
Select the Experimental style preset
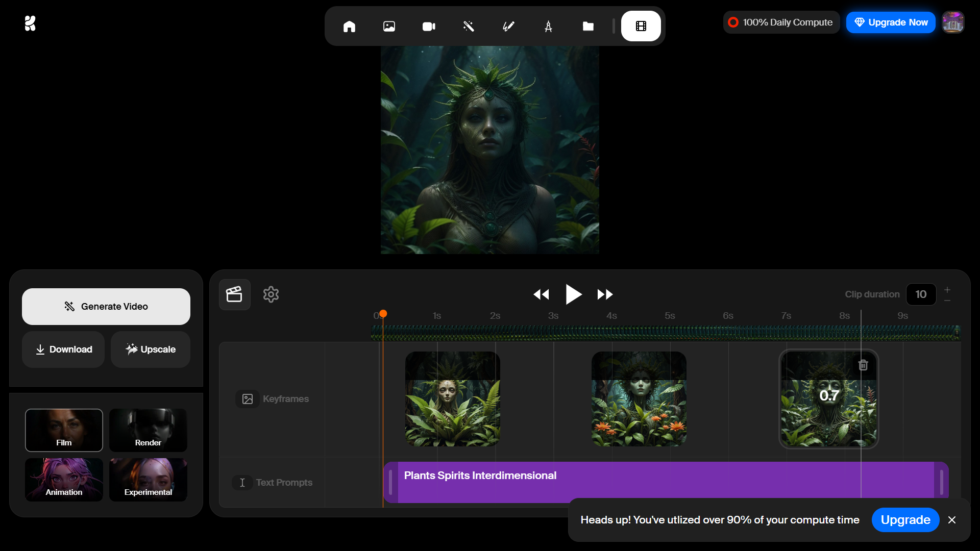coord(148,480)
